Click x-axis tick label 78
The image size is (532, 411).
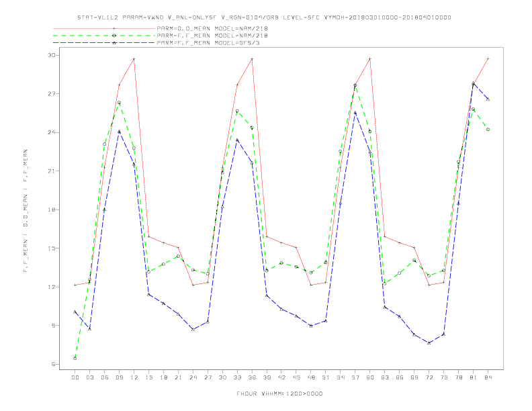pyautogui.click(x=459, y=377)
